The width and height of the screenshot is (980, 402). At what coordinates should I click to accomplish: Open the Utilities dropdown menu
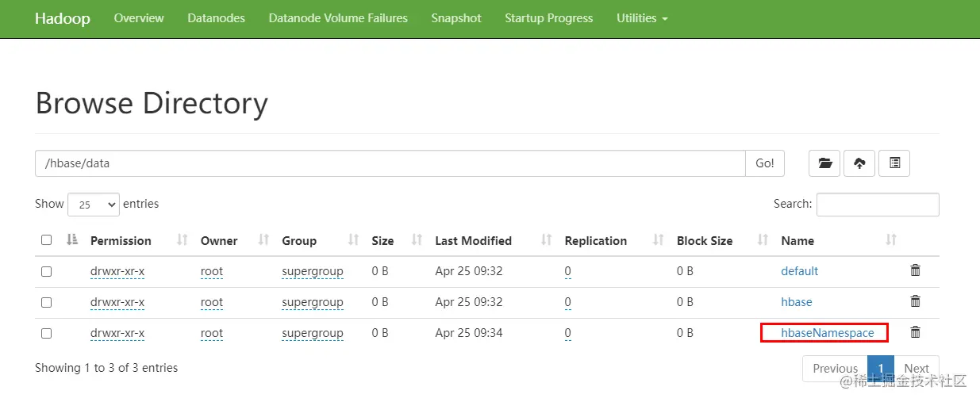pyautogui.click(x=642, y=18)
